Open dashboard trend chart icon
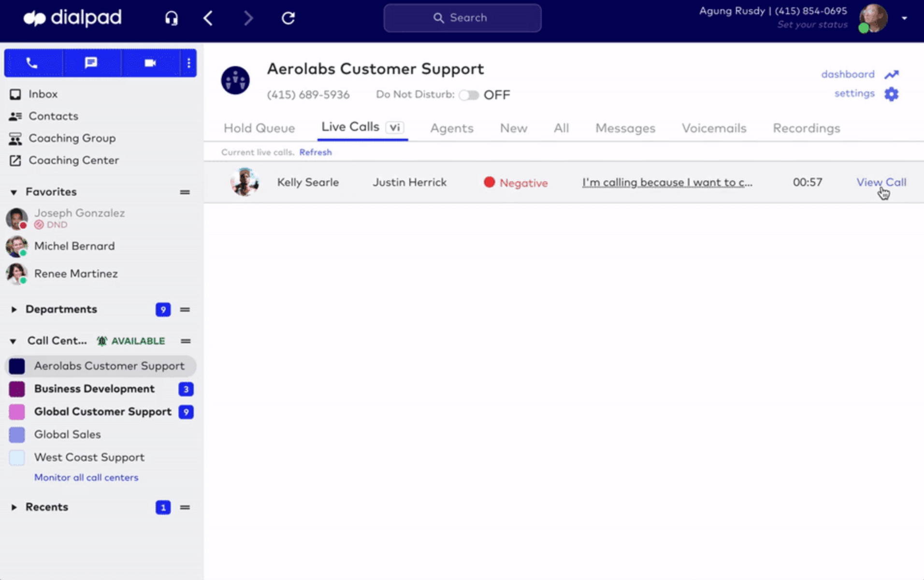The image size is (924, 580). point(892,74)
